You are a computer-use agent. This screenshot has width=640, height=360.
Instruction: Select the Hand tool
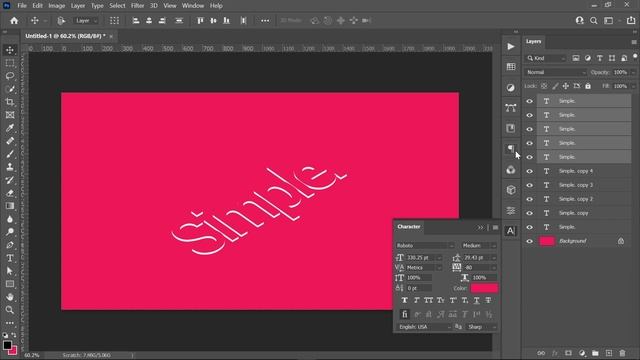pyautogui.click(x=10, y=297)
